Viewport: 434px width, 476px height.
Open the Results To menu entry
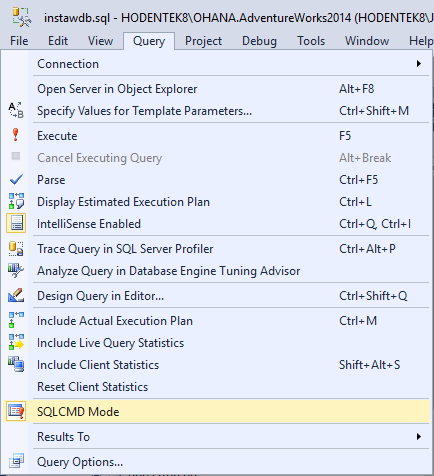[216, 437]
